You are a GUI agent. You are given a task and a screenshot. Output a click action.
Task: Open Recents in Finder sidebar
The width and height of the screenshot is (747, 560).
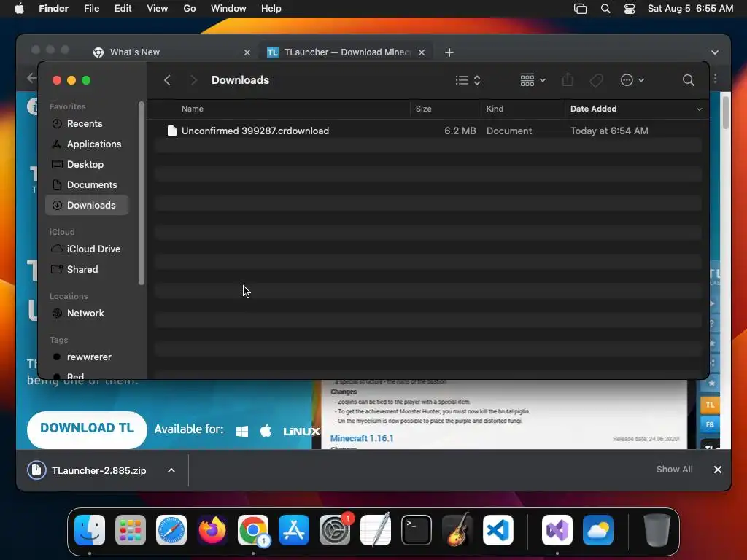tap(88, 123)
